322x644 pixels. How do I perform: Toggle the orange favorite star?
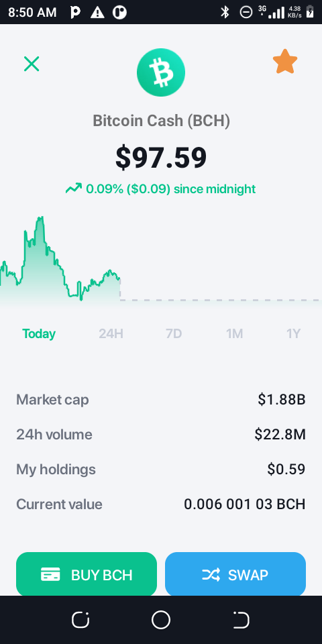pyautogui.click(x=285, y=62)
